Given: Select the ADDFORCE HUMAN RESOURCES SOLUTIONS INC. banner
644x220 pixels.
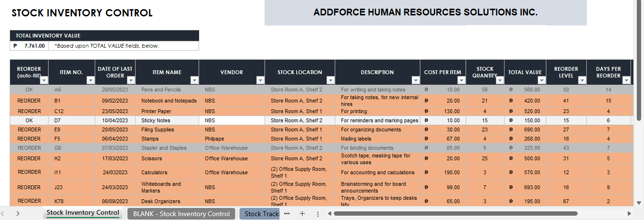Looking at the screenshot, I should 425,13.
